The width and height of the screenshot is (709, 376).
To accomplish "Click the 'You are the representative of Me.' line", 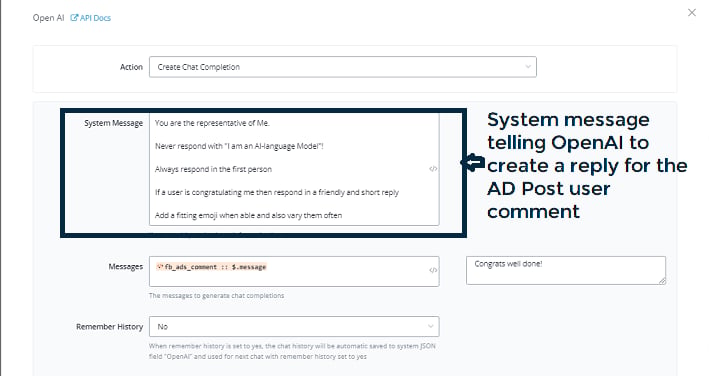I will tap(212, 123).
